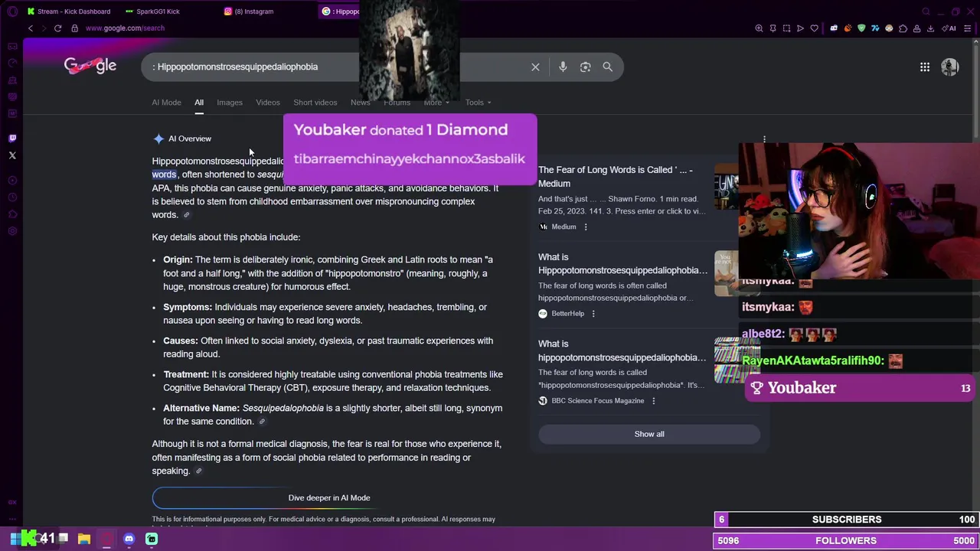Expand the Tools dropdown
980x551 pixels.
coord(478,103)
